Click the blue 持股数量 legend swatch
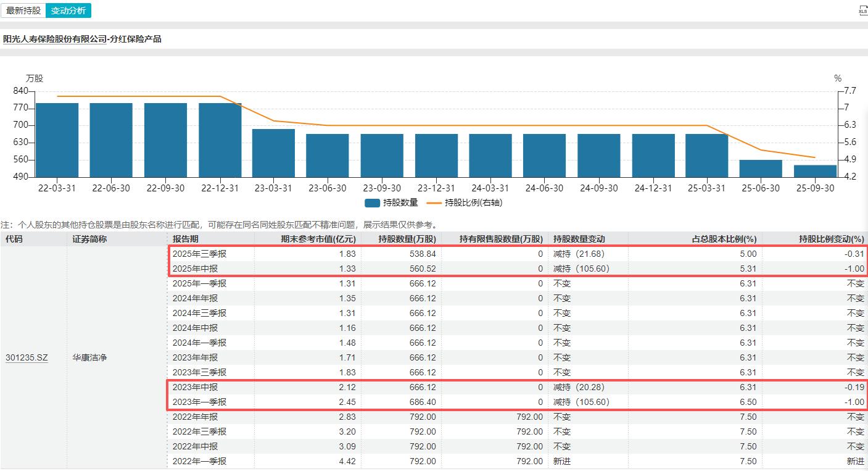 pyautogui.click(x=372, y=202)
